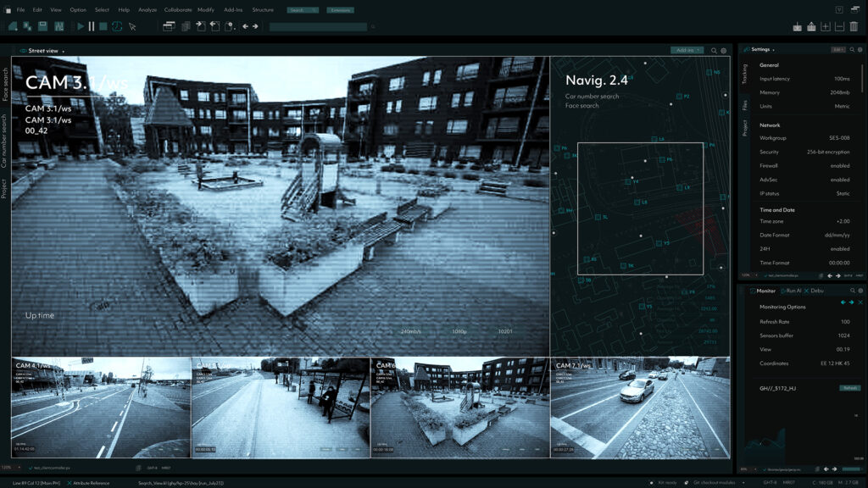Select the cursor pointer tool
Viewport: 868px width, 488px height.
click(132, 26)
